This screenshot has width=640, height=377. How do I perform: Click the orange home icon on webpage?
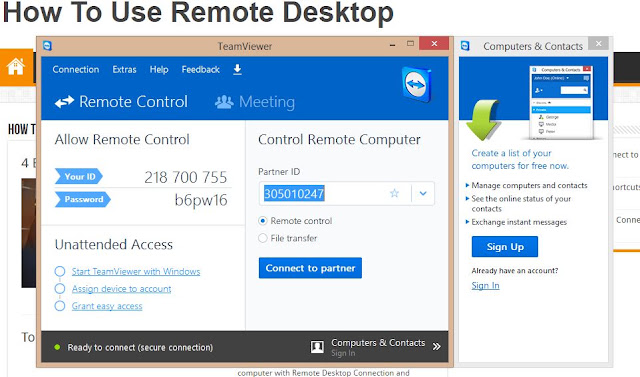pyautogui.click(x=16, y=67)
